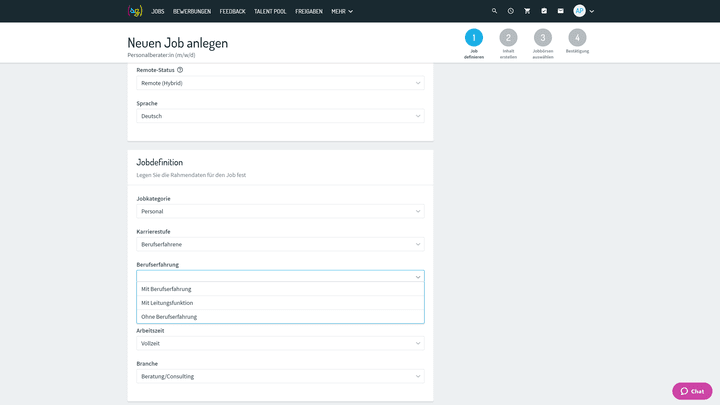
Task: Open the mail envelope icon
Action: 560,11
